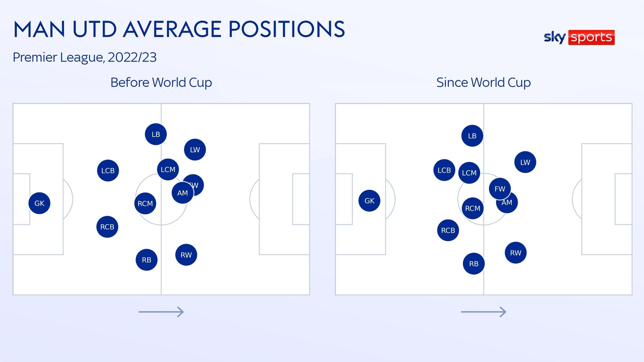This screenshot has width=644, height=362.
Task: Click the Since World Cup heading
Action: coord(483,82)
